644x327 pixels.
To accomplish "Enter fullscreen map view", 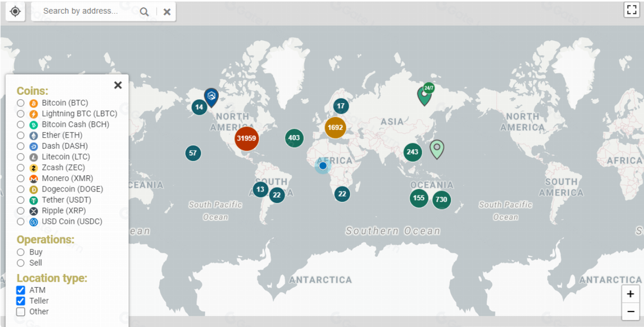I will coord(631,10).
